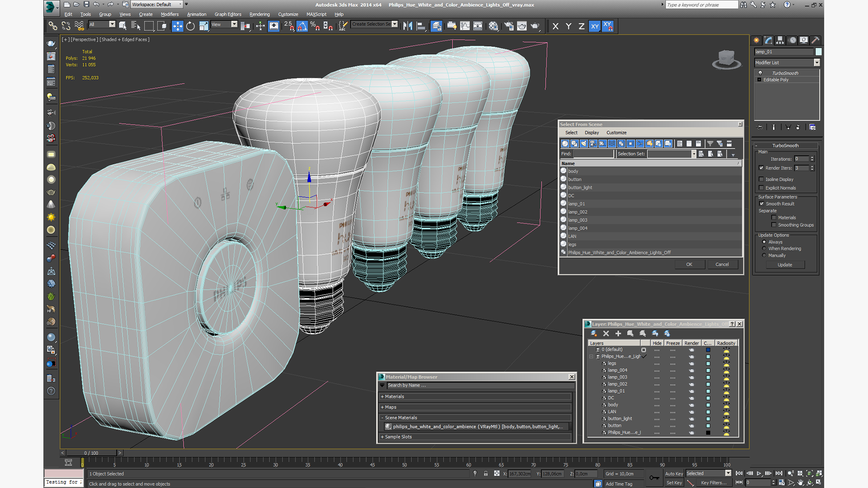Click the Bind to Space Warp icon

[x=79, y=26]
